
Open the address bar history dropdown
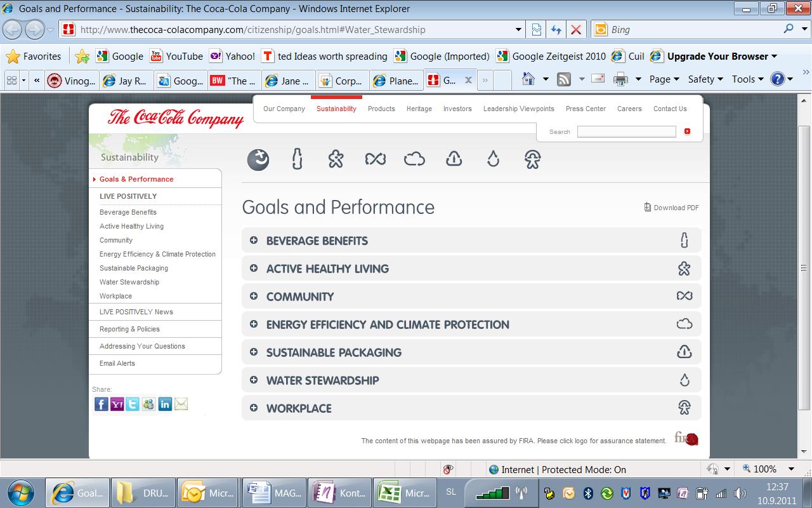519,29
